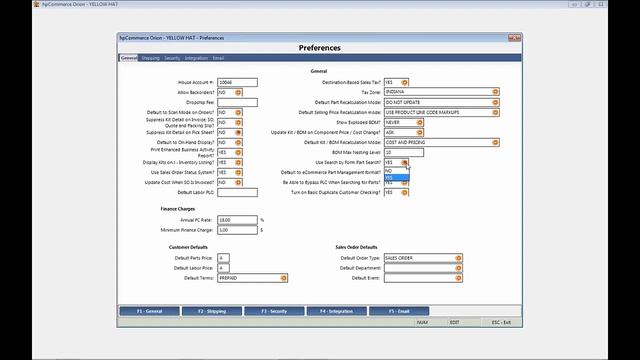Switch to the Integration tab

click(196, 58)
